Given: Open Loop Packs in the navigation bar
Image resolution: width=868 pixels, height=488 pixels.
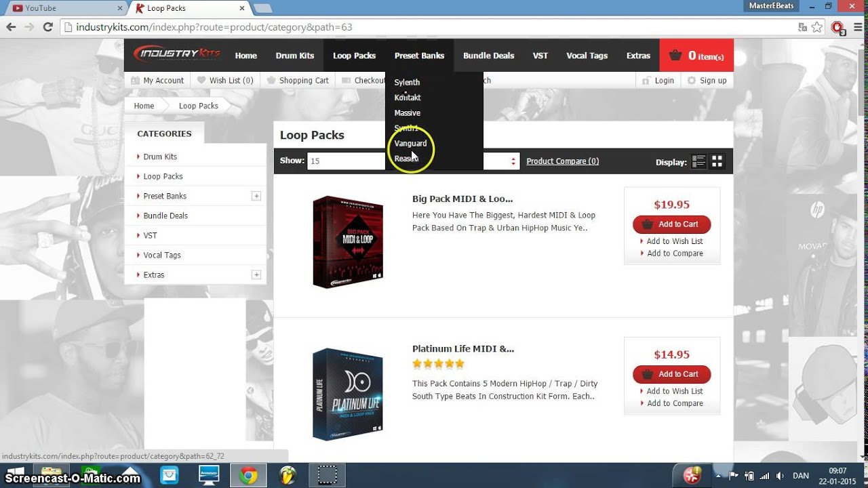Looking at the screenshot, I should click(x=354, y=56).
